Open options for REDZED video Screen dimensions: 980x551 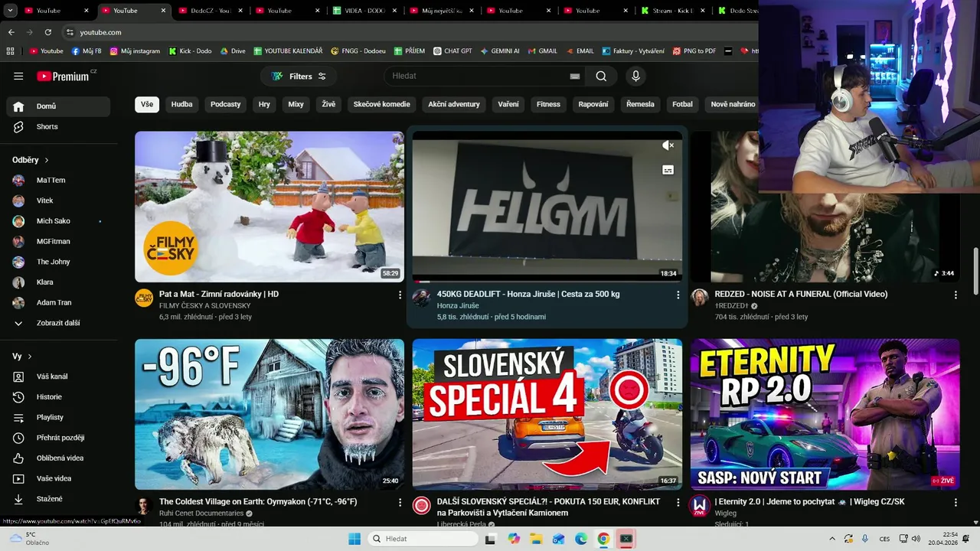[x=955, y=295]
